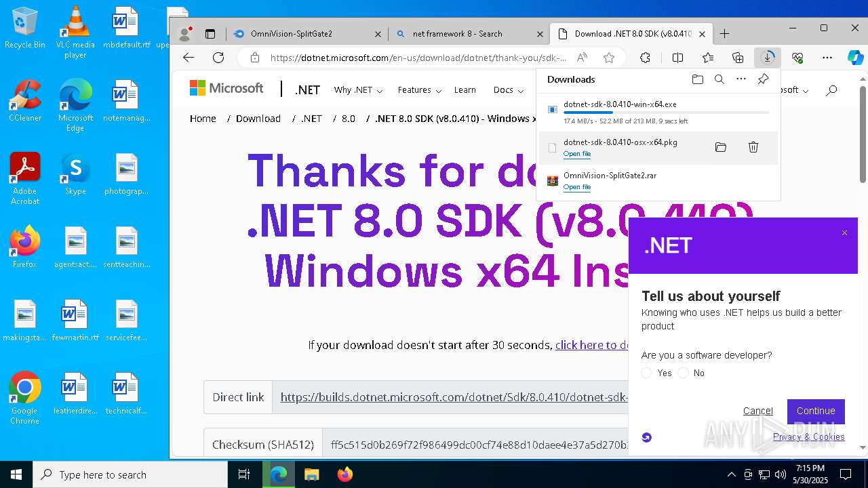Select No for software developer

click(x=683, y=373)
